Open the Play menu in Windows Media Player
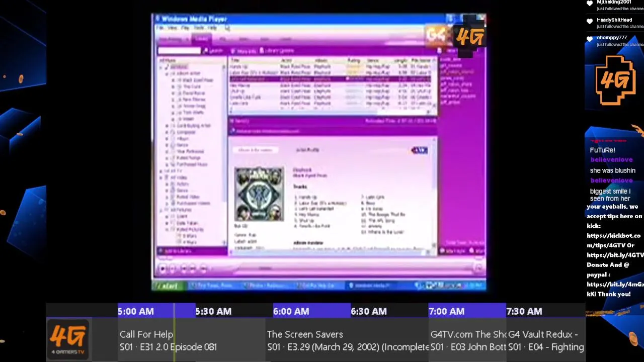This screenshot has width=644, height=362. coord(186,28)
